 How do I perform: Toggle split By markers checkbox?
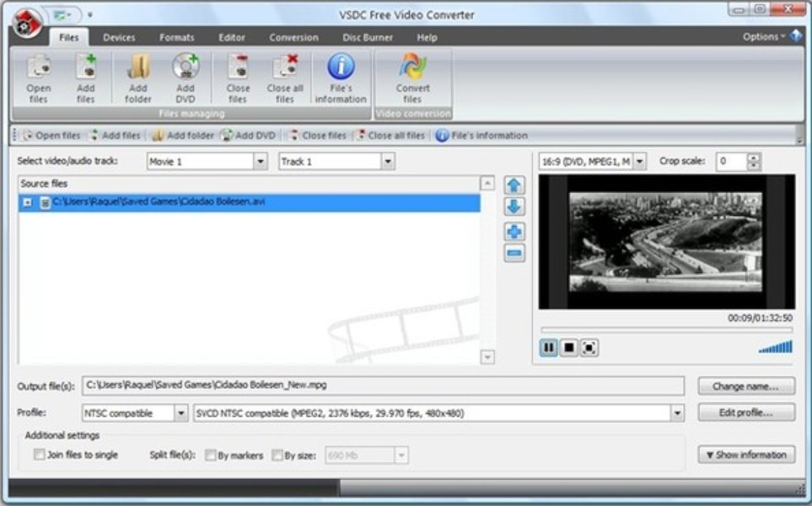coord(211,455)
